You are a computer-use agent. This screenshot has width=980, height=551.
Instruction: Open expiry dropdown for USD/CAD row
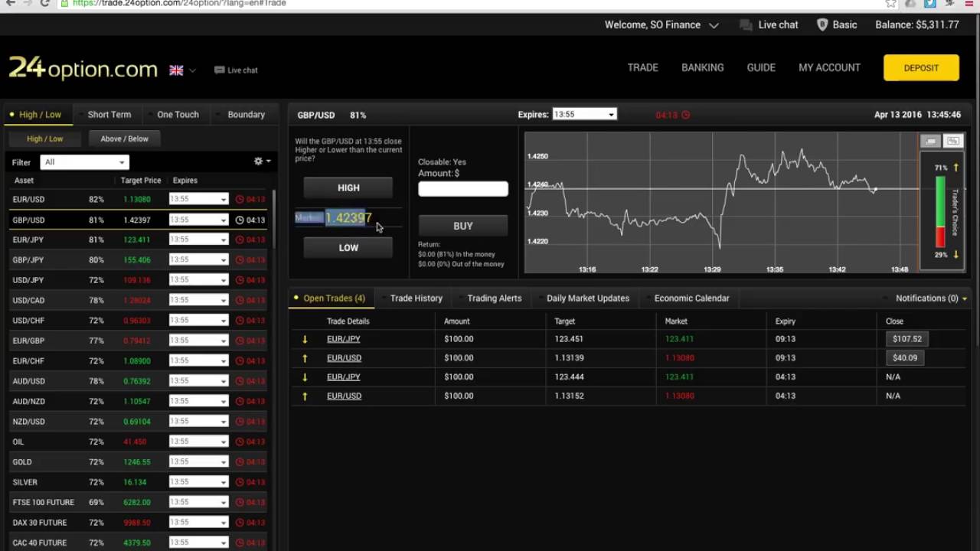coord(198,300)
